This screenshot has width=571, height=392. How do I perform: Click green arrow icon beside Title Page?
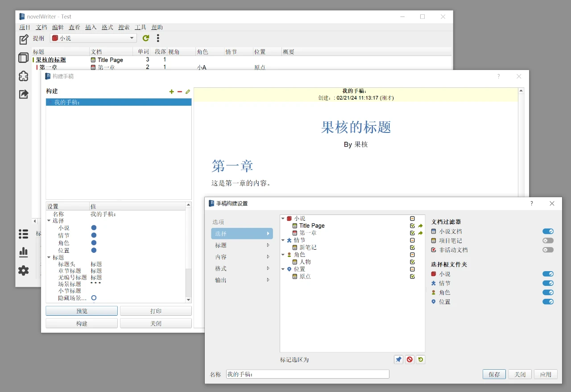[x=420, y=226]
